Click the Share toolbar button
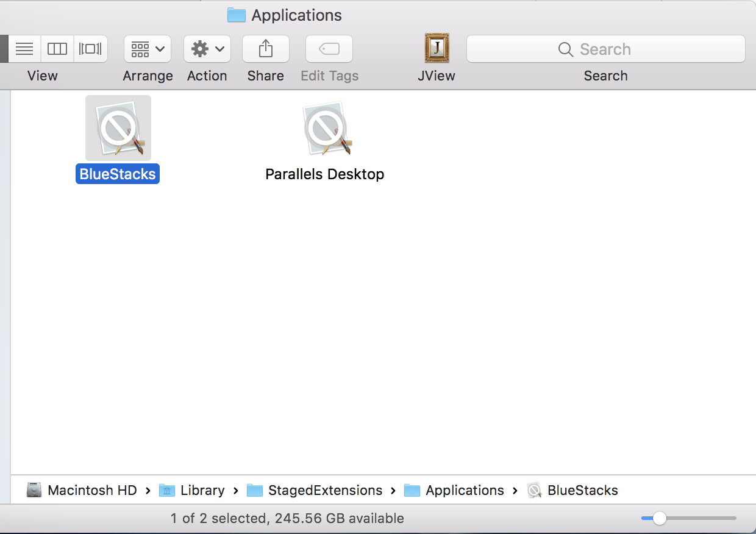The height and width of the screenshot is (534, 756). 266,49
